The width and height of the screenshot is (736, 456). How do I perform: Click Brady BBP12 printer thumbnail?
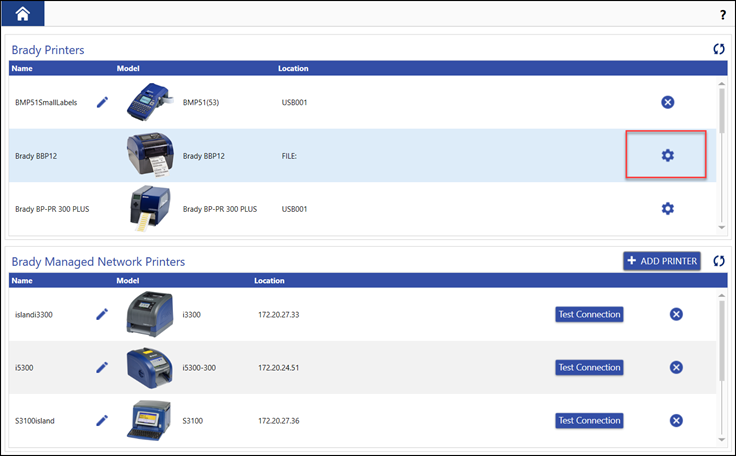[150, 155]
